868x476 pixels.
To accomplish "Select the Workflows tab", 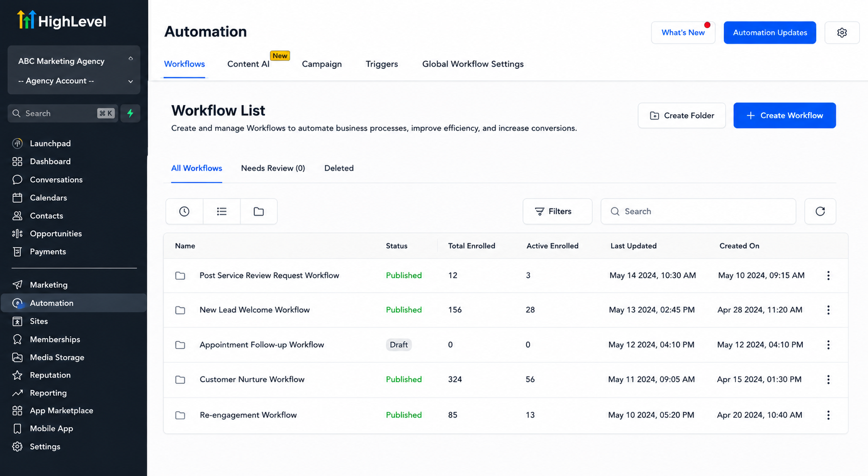I will coord(185,64).
